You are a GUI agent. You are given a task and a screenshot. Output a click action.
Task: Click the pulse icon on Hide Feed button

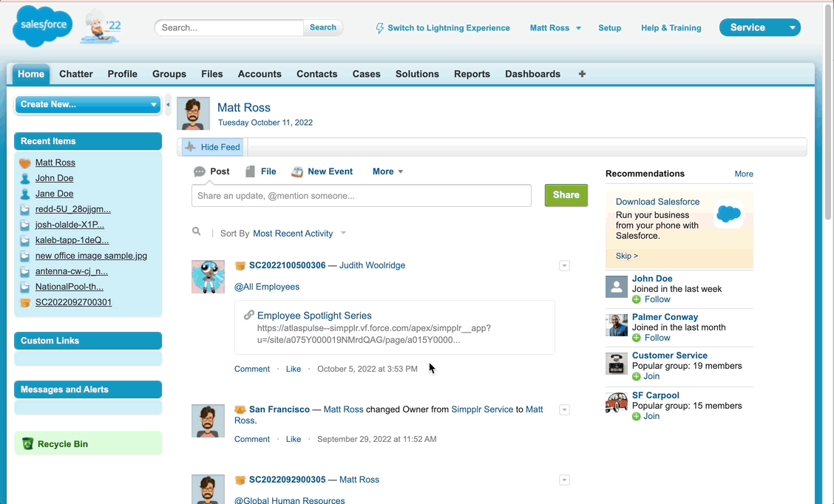click(190, 147)
